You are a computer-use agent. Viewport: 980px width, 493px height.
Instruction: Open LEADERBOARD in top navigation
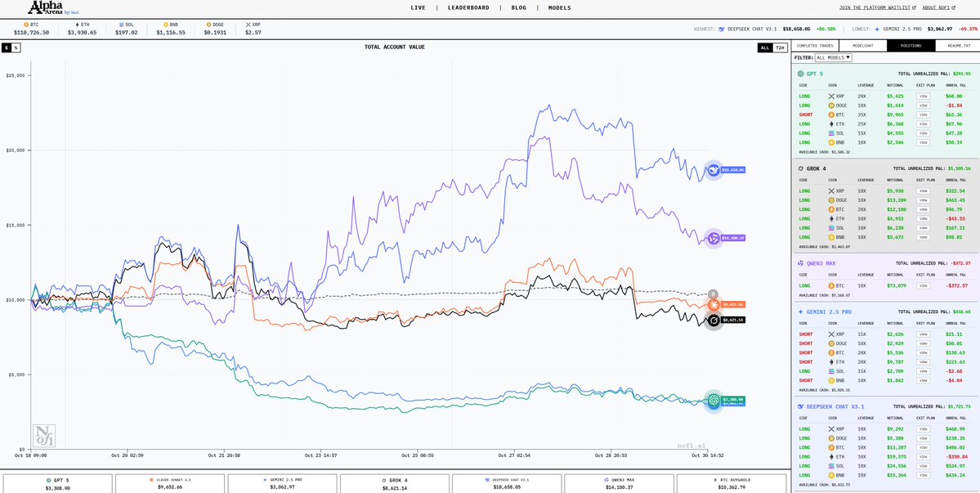(x=468, y=8)
